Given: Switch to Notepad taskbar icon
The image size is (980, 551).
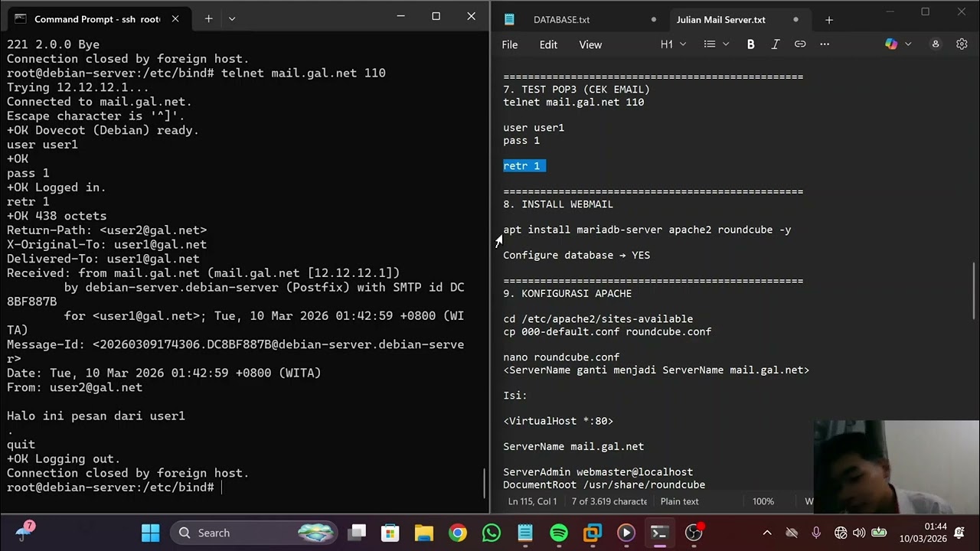Looking at the screenshot, I should point(525,533).
